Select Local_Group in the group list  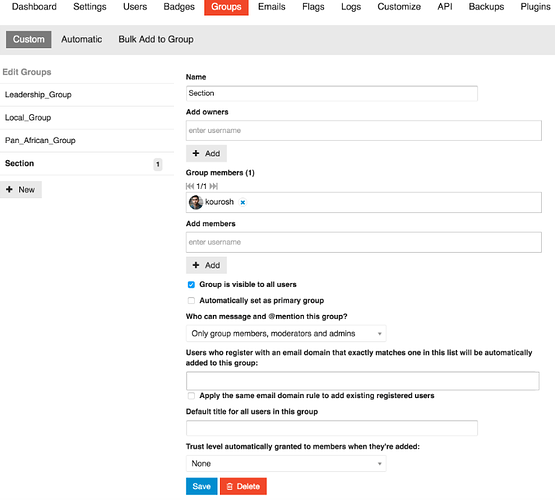click(x=87, y=117)
